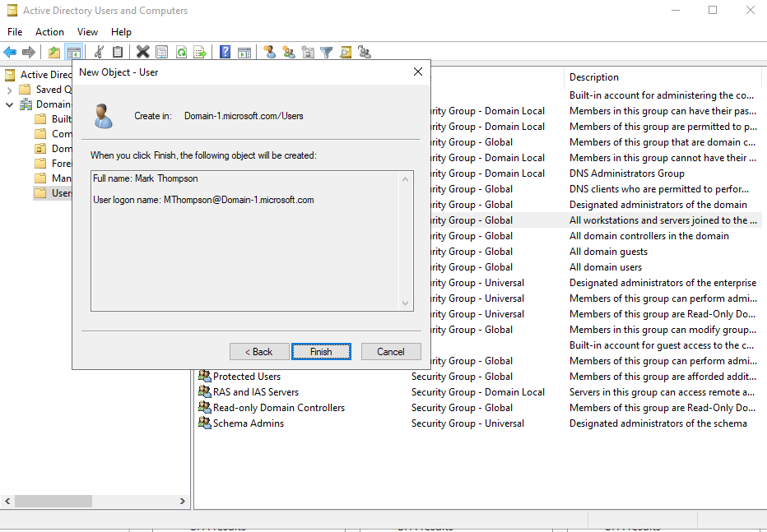Click the Help question mark toolbar icon

[x=223, y=52]
